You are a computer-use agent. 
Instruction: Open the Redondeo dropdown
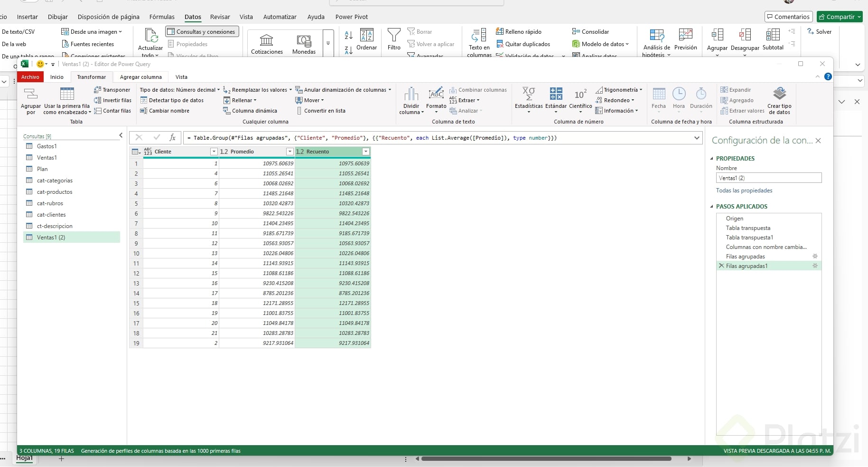pyautogui.click(x=615, y=100)
